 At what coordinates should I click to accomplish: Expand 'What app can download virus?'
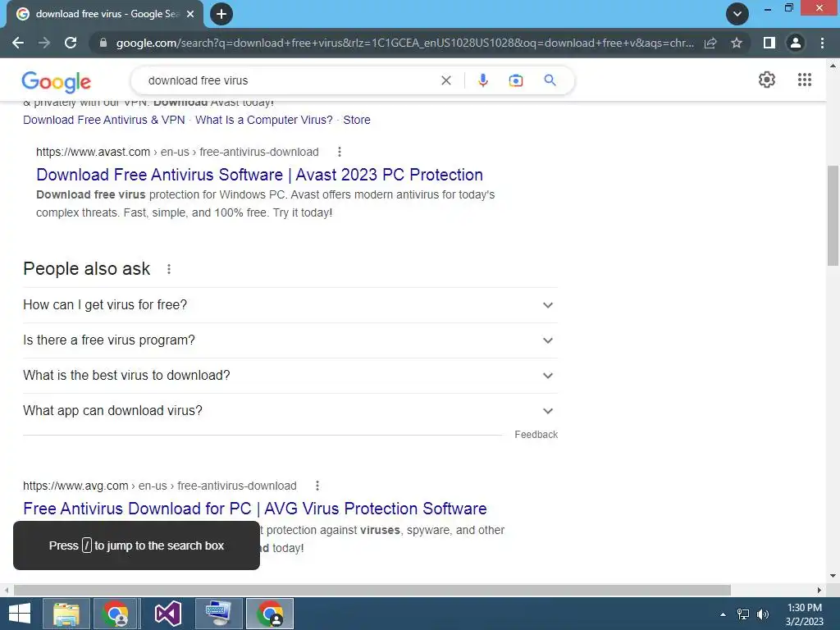pos(290,411)
